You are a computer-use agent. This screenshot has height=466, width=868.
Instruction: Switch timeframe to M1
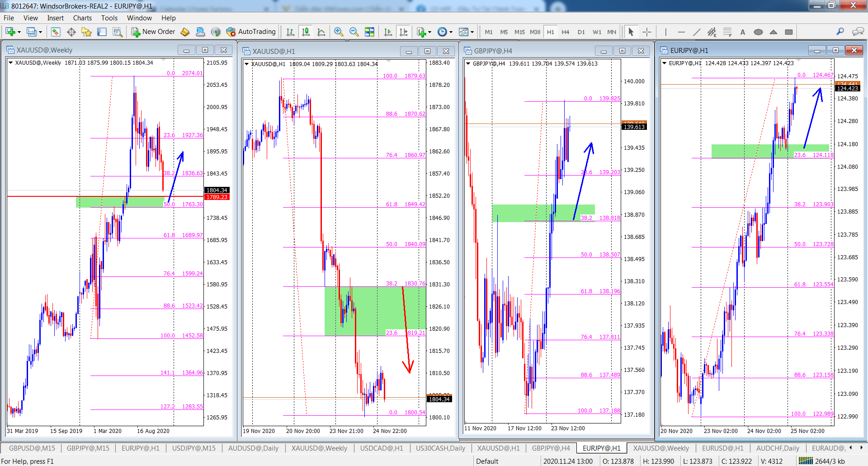pyautogui.click(x=489, y=32)
